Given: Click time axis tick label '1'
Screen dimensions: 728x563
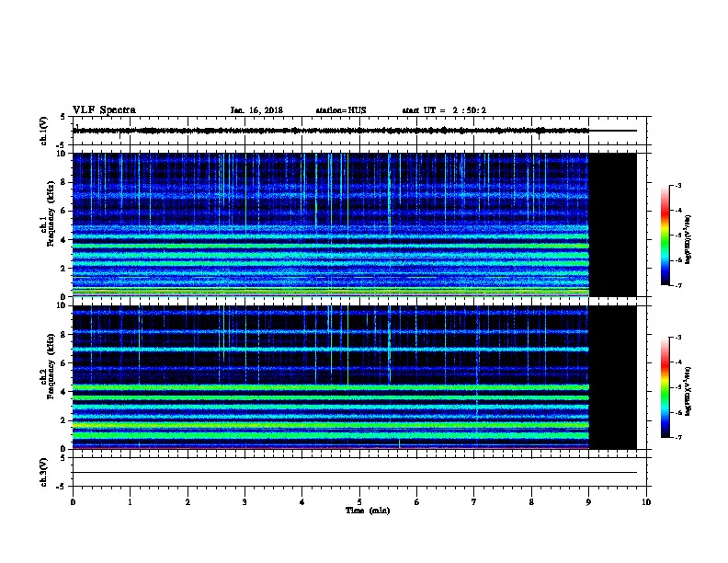Looking at the screenshot, I should [x=130, y=501].
